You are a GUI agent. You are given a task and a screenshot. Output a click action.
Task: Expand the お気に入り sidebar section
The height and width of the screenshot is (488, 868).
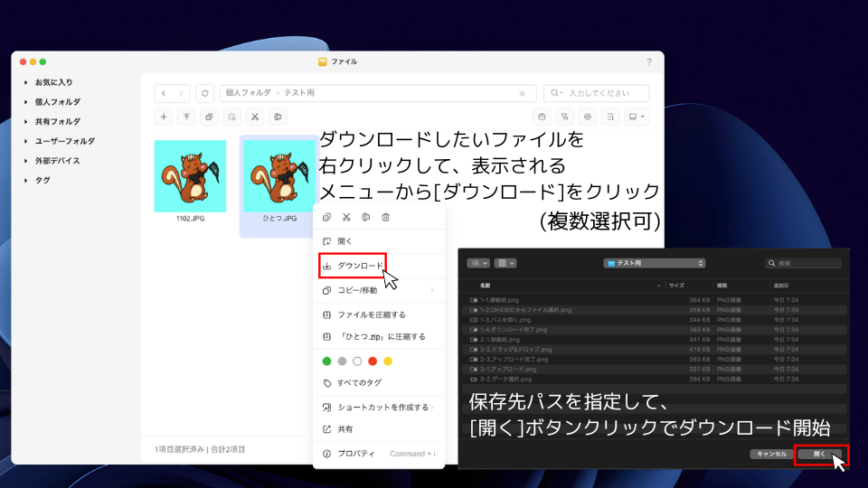coord(26,82)
